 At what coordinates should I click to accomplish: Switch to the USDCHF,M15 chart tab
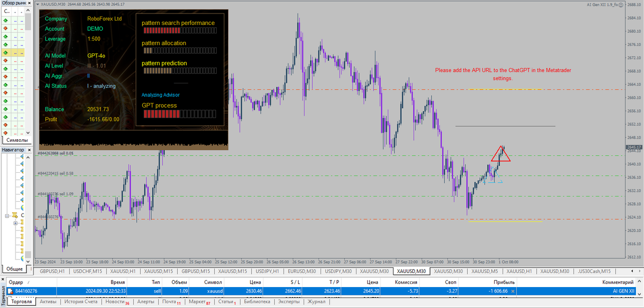click(x=87, y=271)
